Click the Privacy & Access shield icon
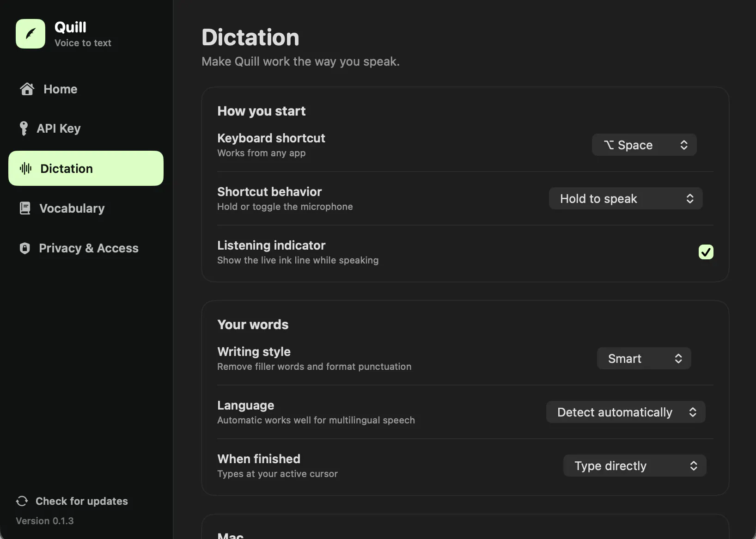The width and height of the screenshot is (756, 539). pos(25,248)
